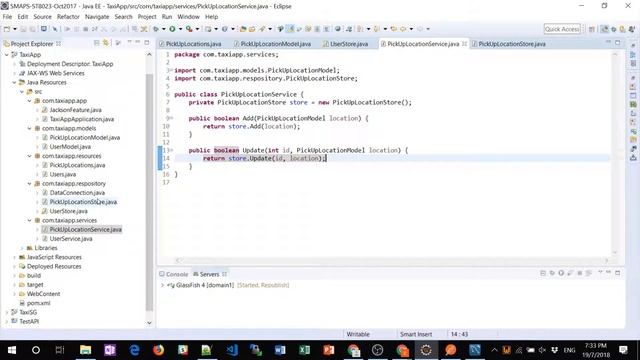Click the Dropbox icon in the system tray
This screenshot has width=640, height=360.
pos(554,350)
